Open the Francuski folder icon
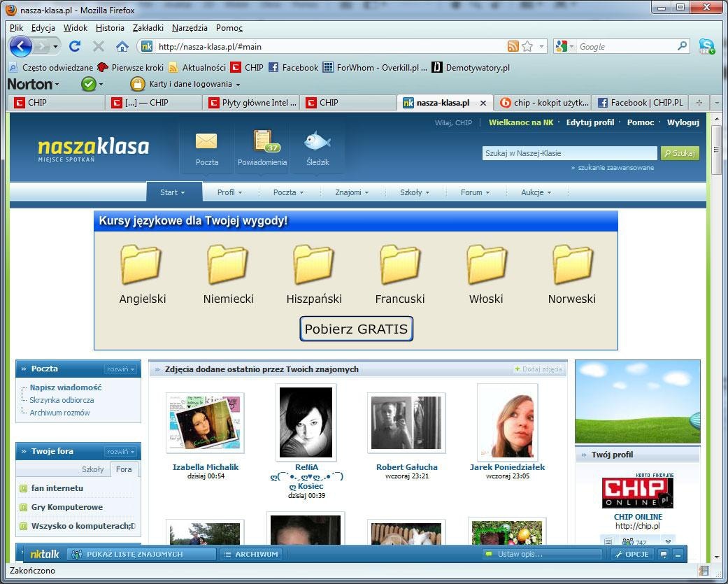728x584 pixels. click(x=400, y=264)
